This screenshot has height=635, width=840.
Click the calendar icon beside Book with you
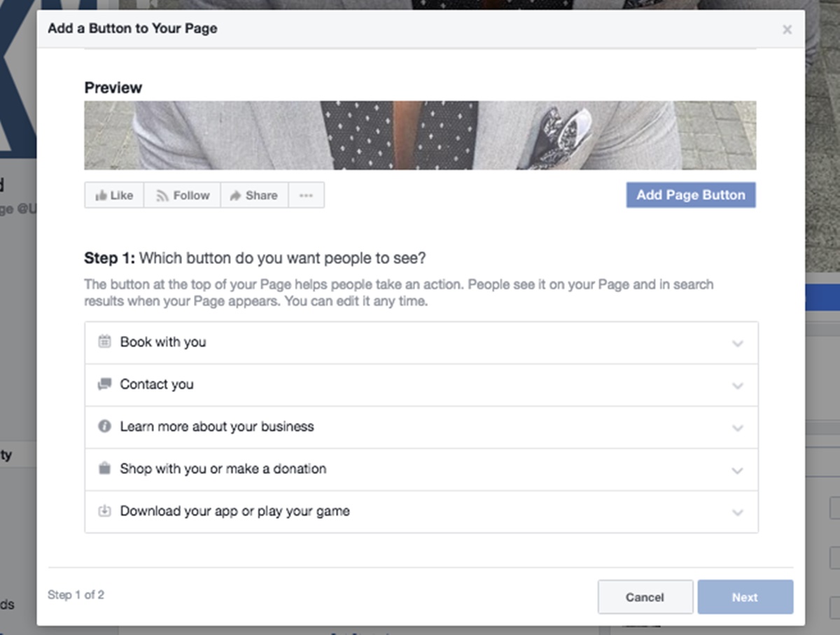[x=104, y=342]
